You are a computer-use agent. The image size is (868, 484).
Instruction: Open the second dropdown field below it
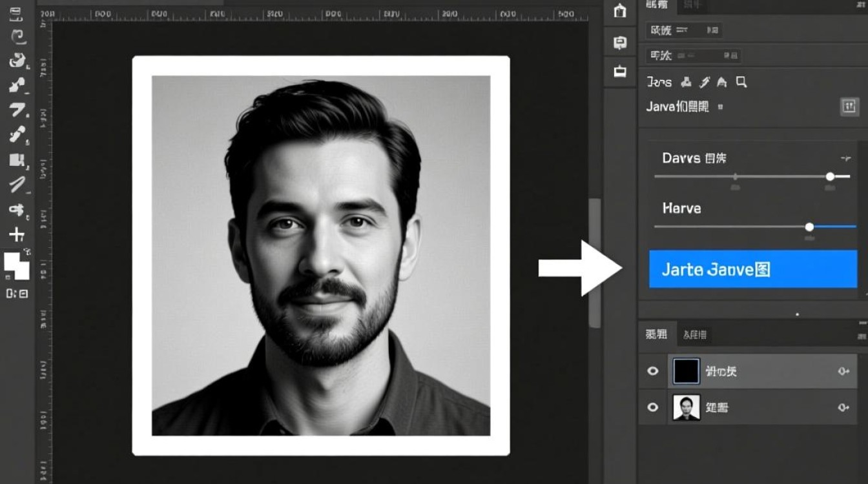pyautogui.click(x=694, y=56)
